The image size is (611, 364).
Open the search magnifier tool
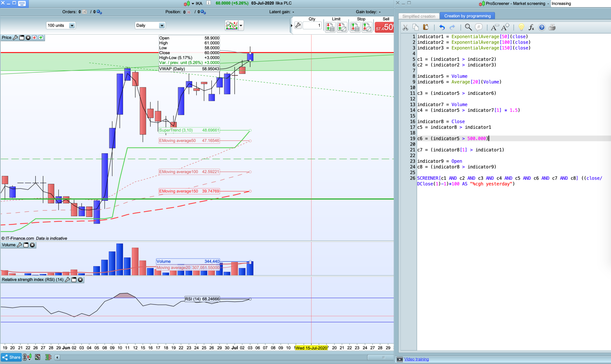pyautogui.click(x=468, y=27)
